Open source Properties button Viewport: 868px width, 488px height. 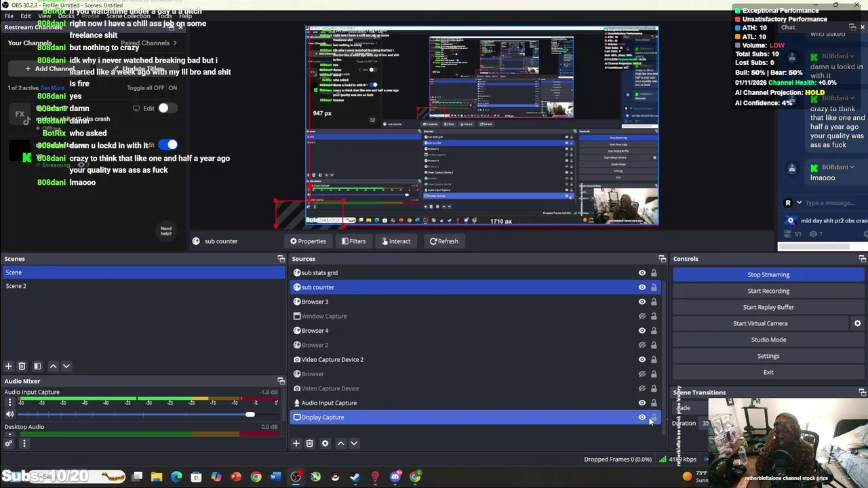tap(308, 241)
